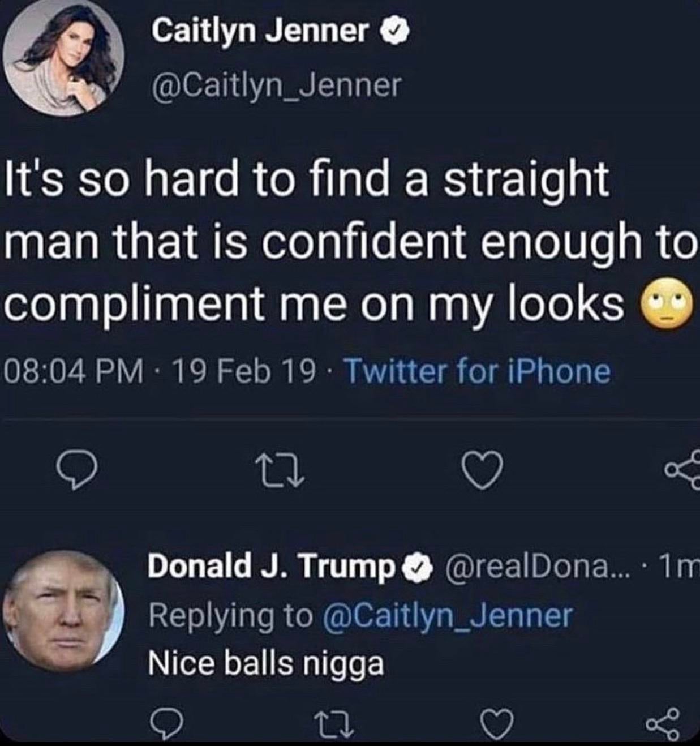Open the 'Twitter for iPhone' source link

[x=478, y=372]
